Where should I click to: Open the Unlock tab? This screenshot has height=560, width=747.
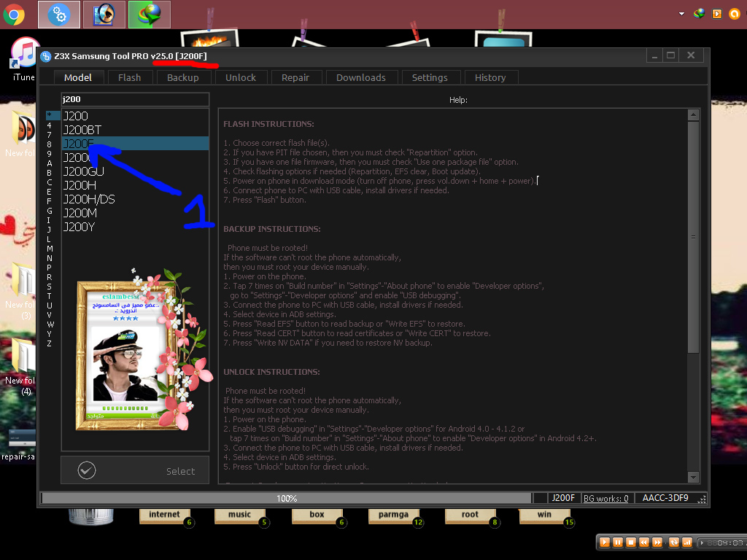pos(241,77)
